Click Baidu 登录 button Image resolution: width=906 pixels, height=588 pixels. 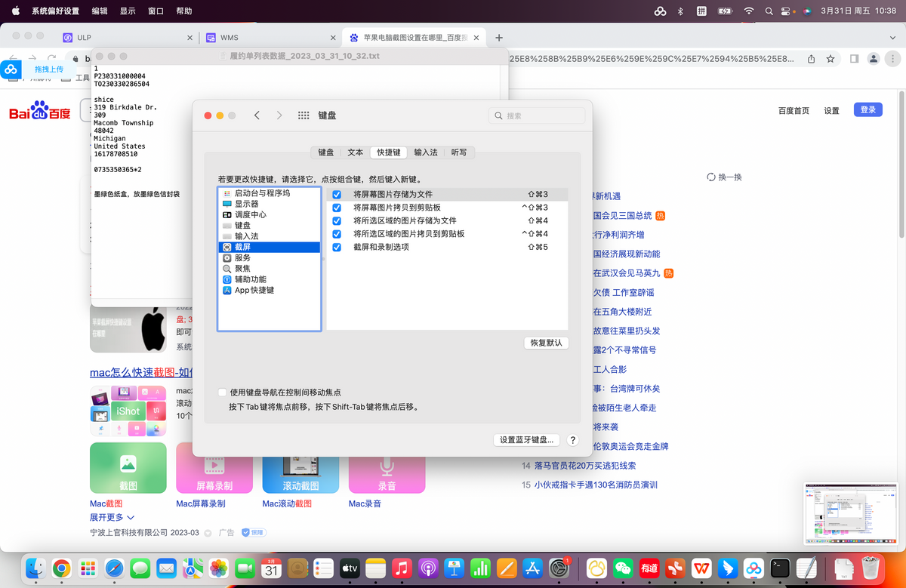coord(868,110)
